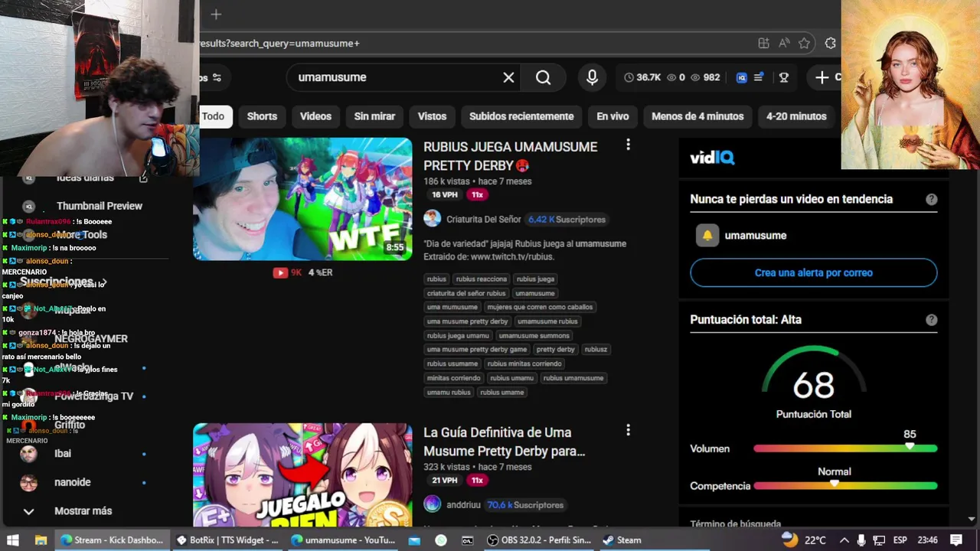This screenshot has height=551, width=980.
Task: Click the bell icon beside umamusume
Action: [x=707, y=236]
